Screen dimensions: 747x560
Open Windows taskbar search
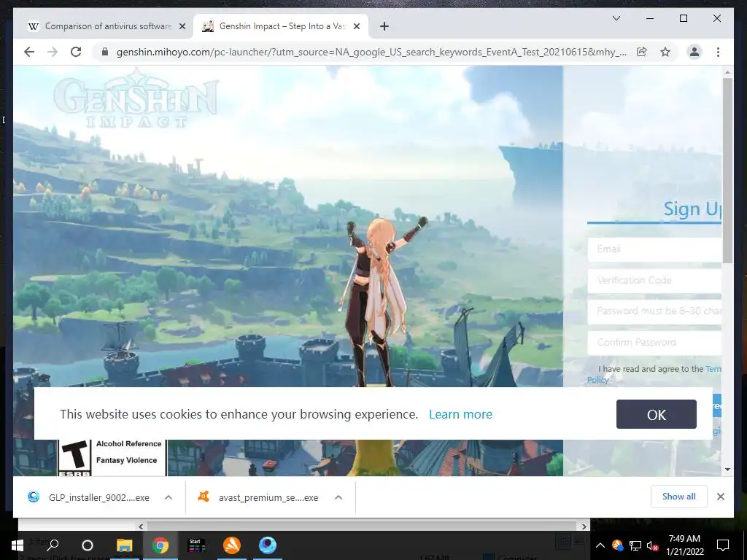[53, 545]
